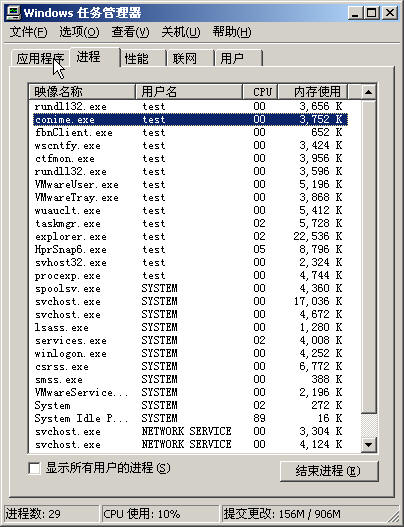Select the winlogon.exe process
Screen dimensions: 404x527
[71, 354]
